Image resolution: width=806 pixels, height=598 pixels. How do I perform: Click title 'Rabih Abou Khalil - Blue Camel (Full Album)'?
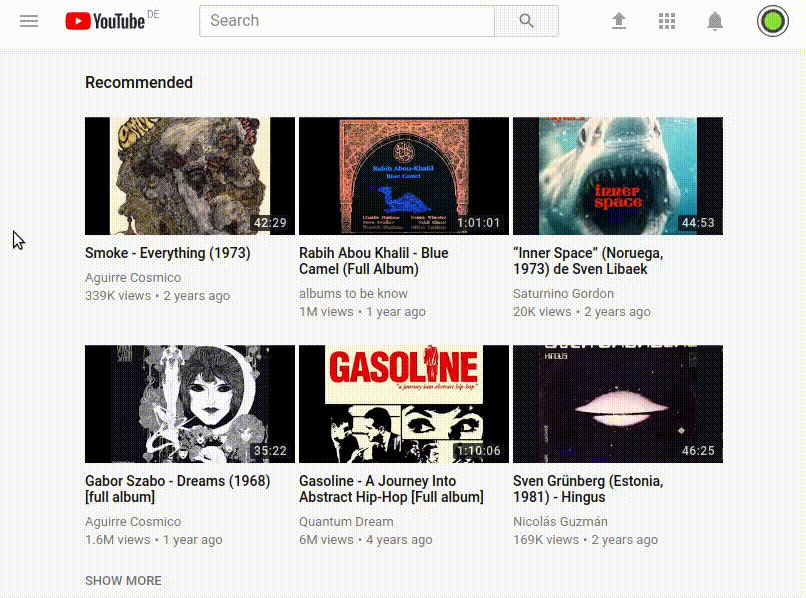374,261
